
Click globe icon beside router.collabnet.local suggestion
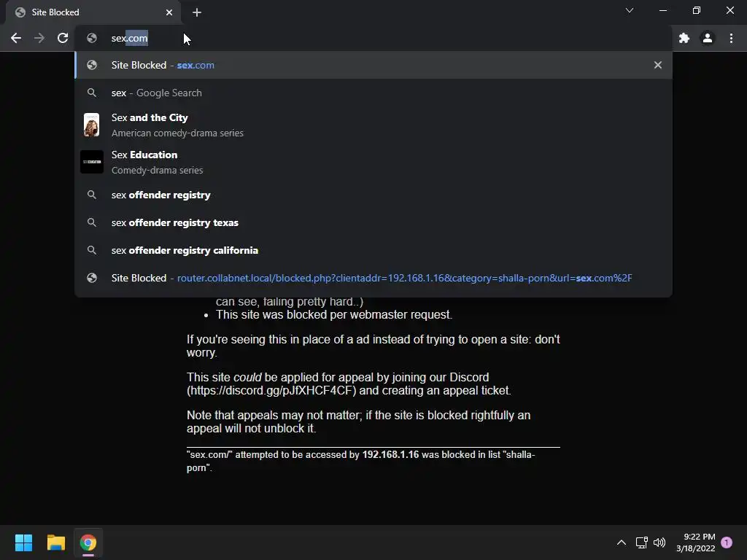92,278
